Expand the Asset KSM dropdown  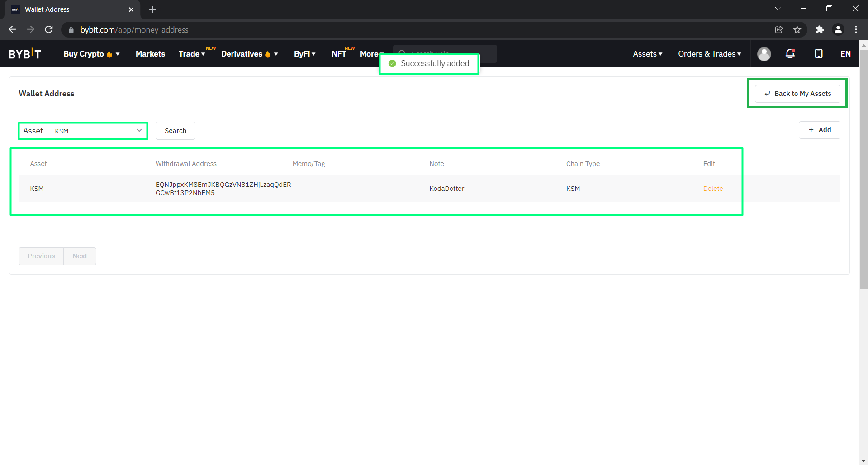tap(98, 131)
